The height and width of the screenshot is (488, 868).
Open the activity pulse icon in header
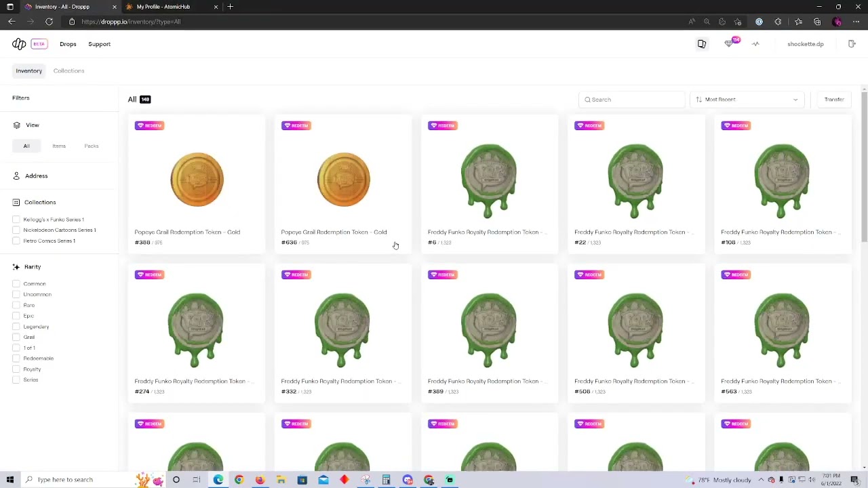pyautogui.click(x=755, y=44)
